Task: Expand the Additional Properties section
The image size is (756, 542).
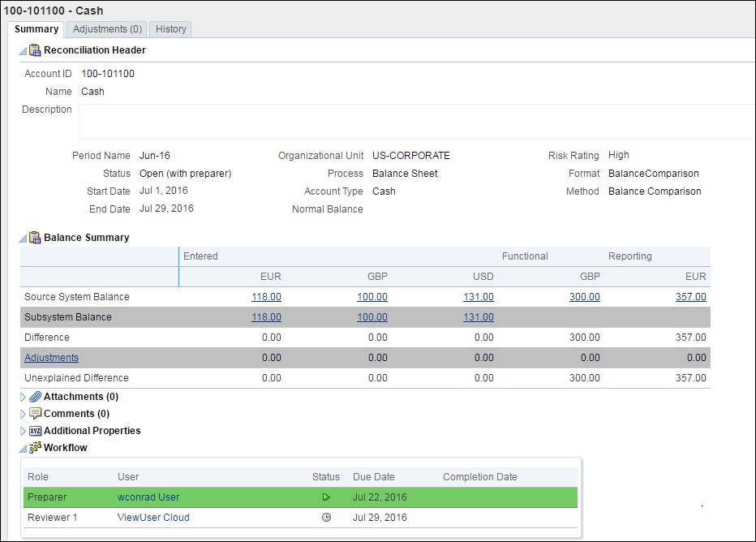Action: click(21, 430)
